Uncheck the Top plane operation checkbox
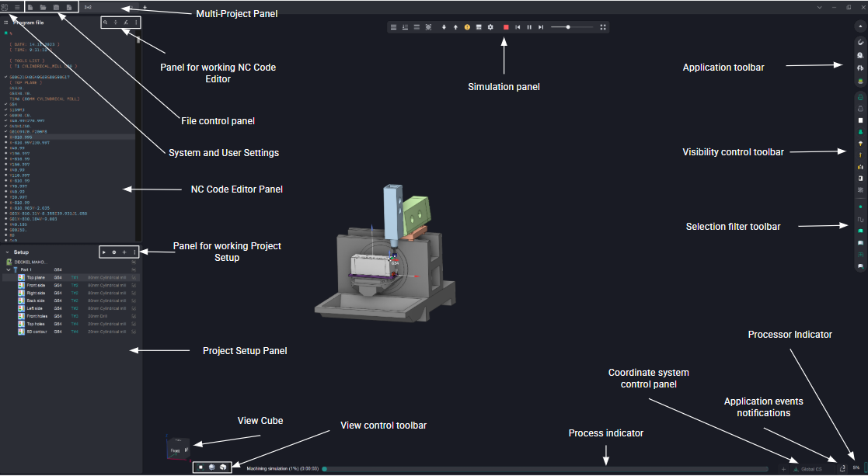The width and height of the screenshot is (868, 476). 134,277
